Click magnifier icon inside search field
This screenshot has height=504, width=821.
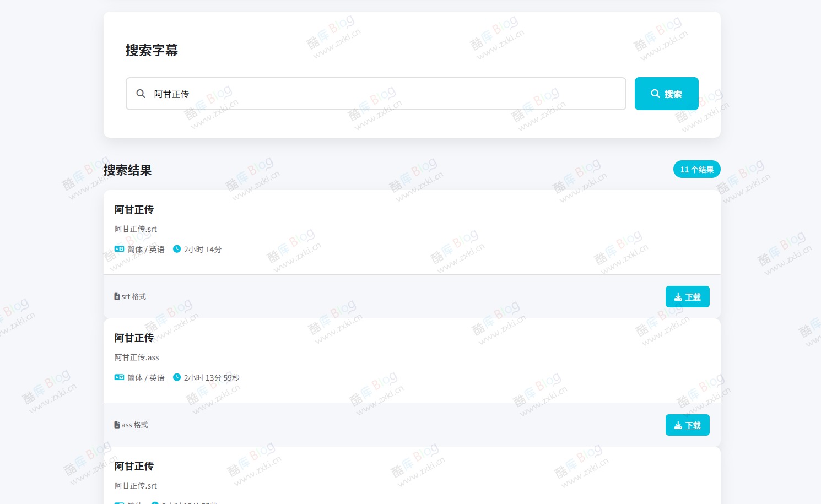point(141,94)
